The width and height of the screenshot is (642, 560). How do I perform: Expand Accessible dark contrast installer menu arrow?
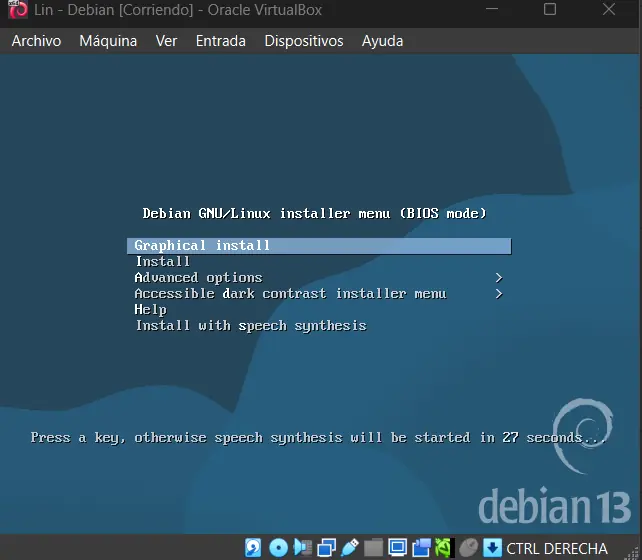(498, 294)
